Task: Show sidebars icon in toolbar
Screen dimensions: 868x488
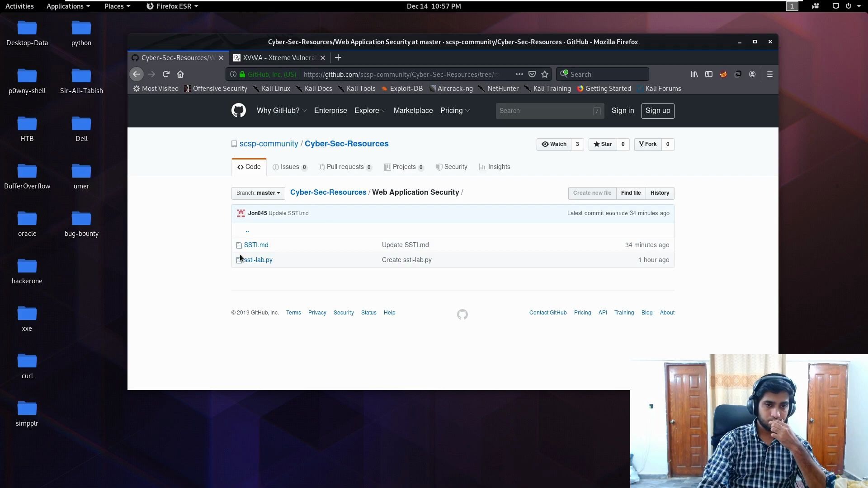Action: [709, 74]
